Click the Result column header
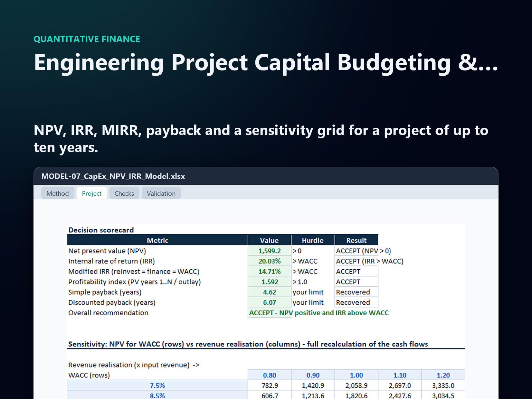The height and width of the screenshot is (399, 532). tap(356, 240)
